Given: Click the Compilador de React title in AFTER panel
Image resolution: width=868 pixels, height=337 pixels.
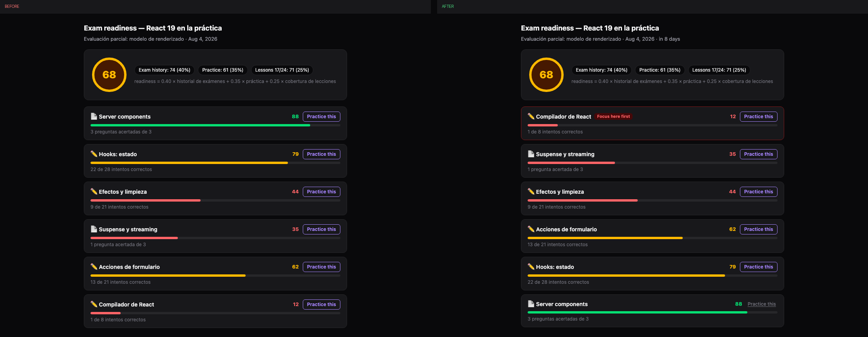Looking at the screenshot, I should tap(564, 117).
